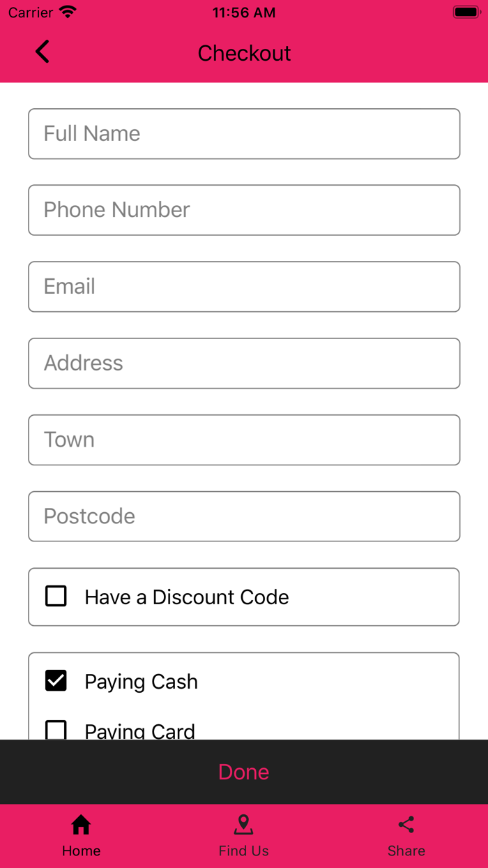
Task: Focus the Town field
Action: [244, 440]
